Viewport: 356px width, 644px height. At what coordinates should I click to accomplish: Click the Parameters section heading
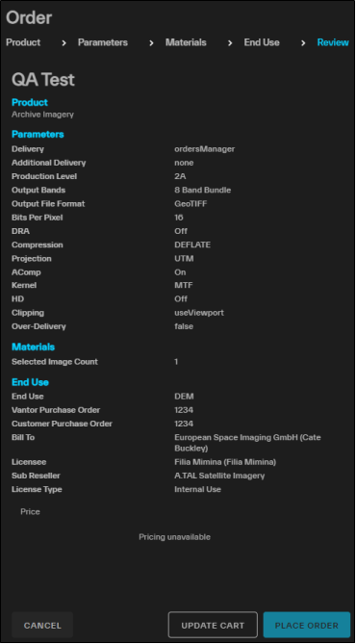pos(38,135)
